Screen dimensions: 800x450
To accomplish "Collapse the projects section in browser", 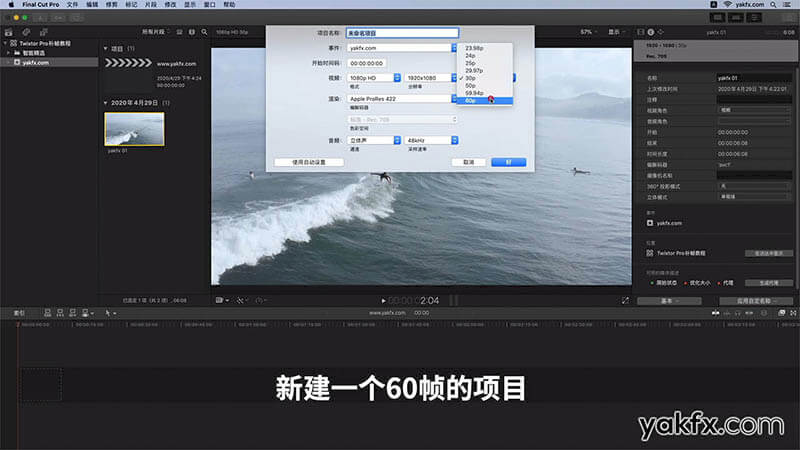I will click(106, 48).
